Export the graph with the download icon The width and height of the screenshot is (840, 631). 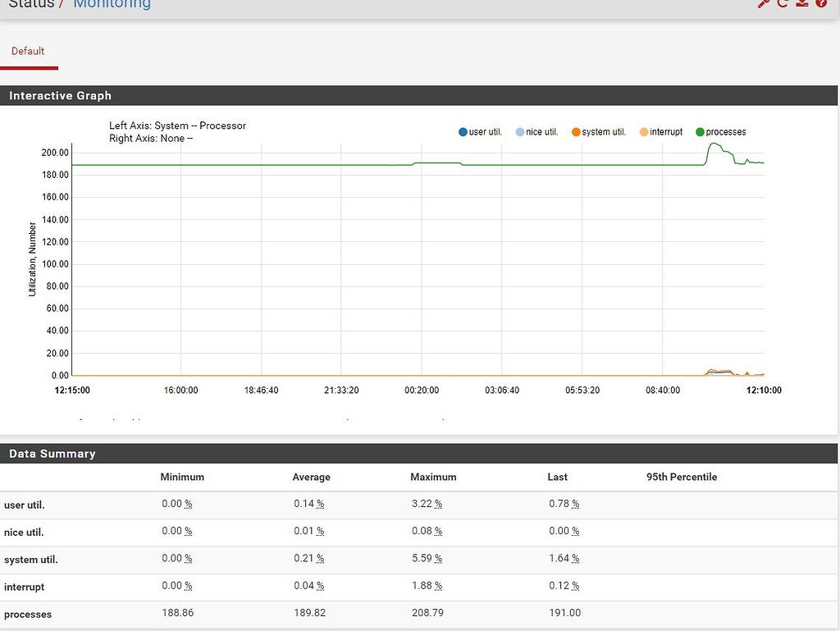coord(801,3)
